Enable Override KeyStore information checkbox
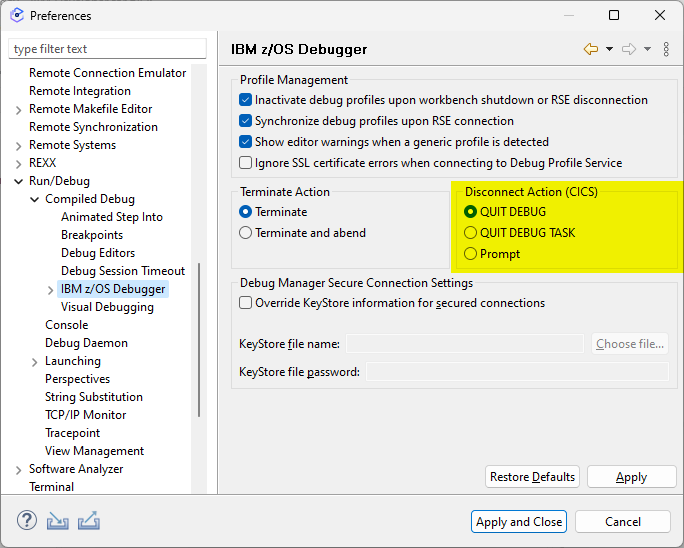The height and width of the screenshot is (548, 684). (246, 303)
